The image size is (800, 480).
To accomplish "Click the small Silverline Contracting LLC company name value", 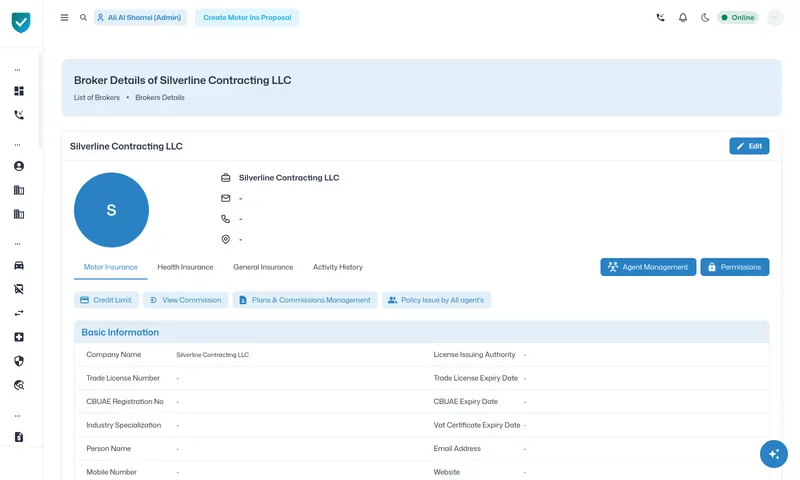I will point(213,355).
